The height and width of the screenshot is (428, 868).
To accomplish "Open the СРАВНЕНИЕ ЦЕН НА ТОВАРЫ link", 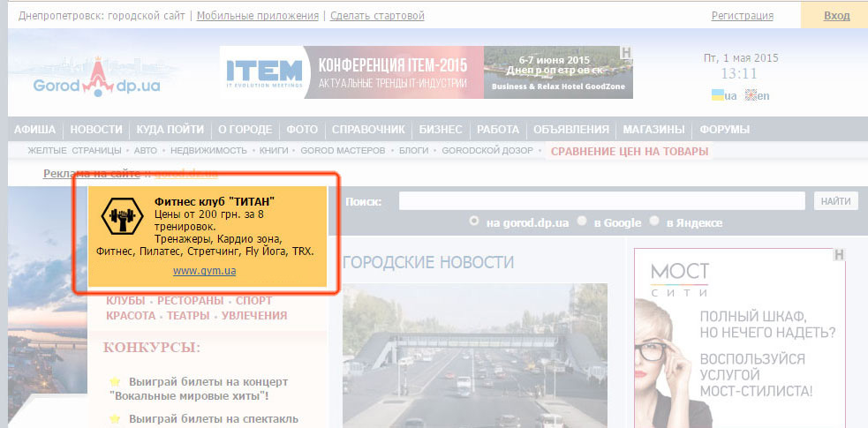I will [629, 151].
